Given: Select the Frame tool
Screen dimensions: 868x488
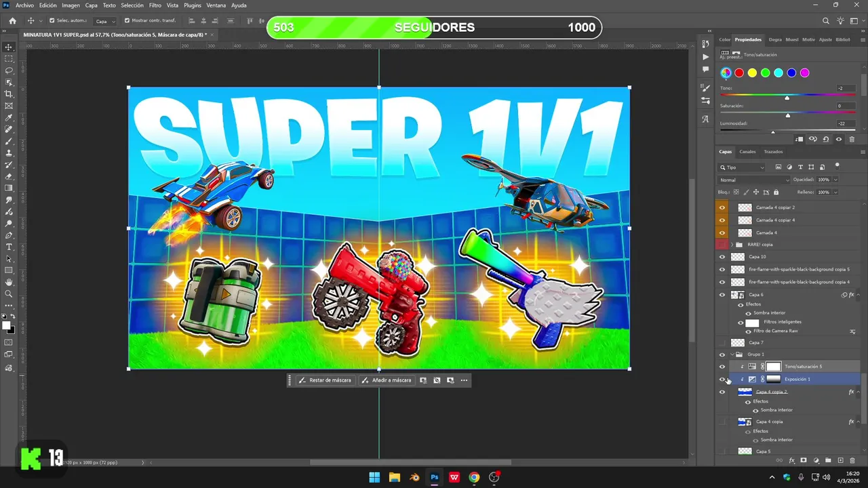Looking at the screenshot, I should pos(9,106).
